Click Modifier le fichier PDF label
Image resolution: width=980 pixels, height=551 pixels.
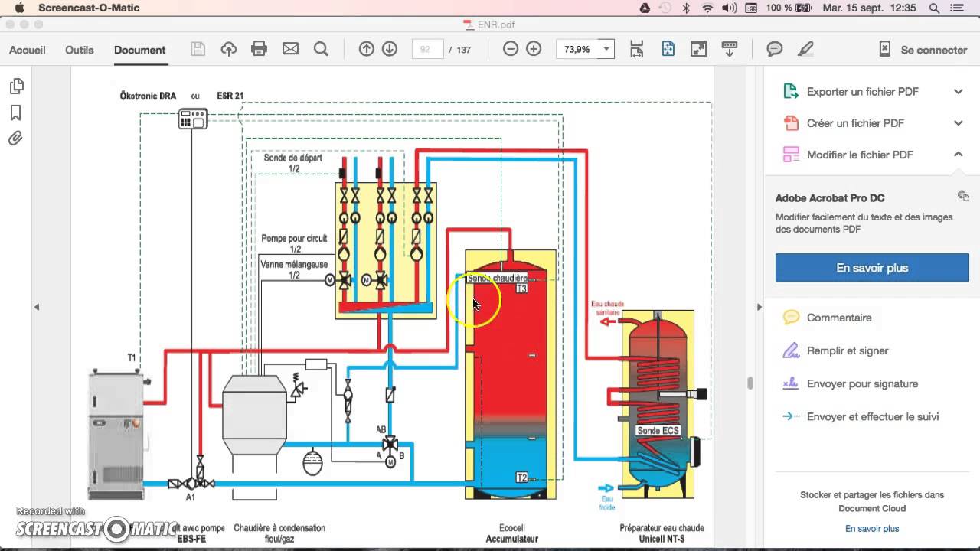(x=860, y=155)
